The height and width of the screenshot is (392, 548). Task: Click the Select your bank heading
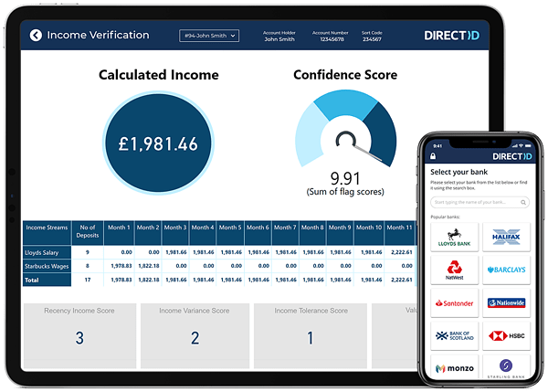[x=458, y=172]
